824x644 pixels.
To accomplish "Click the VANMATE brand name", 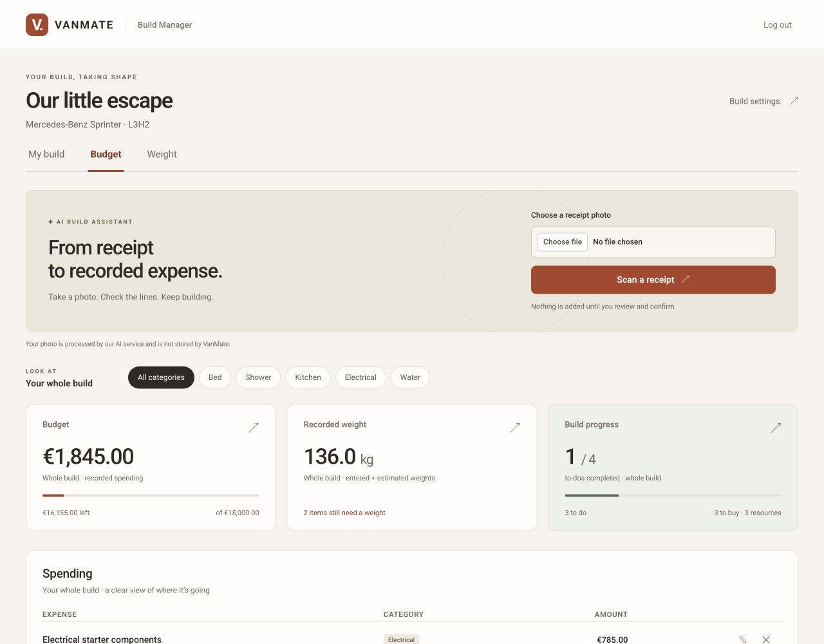I will 84,25.
